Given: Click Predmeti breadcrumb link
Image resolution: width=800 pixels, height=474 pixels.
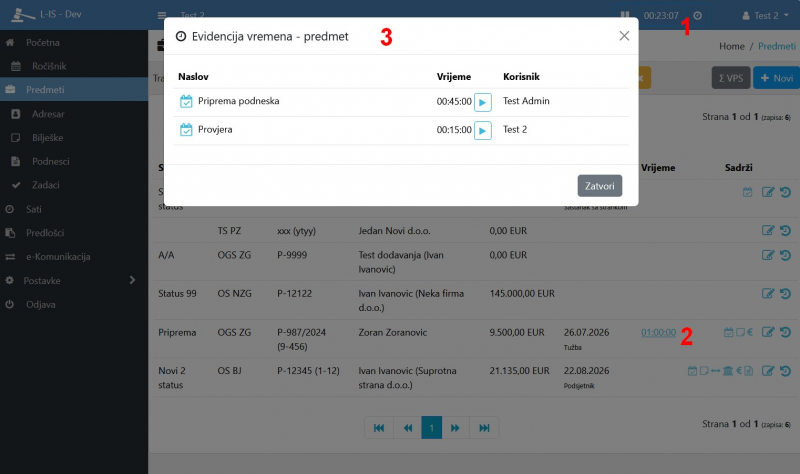Looking at the screenshot, I should [777, 46].
